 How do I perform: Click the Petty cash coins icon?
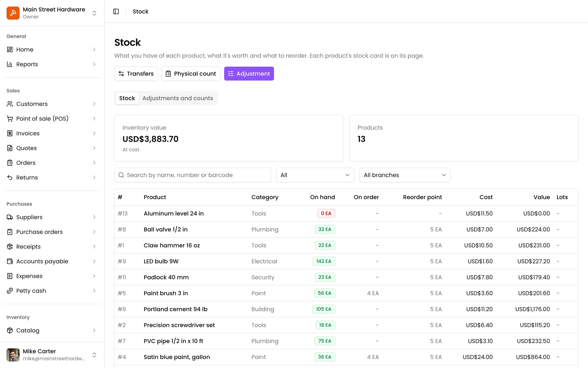click(x=10, y=291)
